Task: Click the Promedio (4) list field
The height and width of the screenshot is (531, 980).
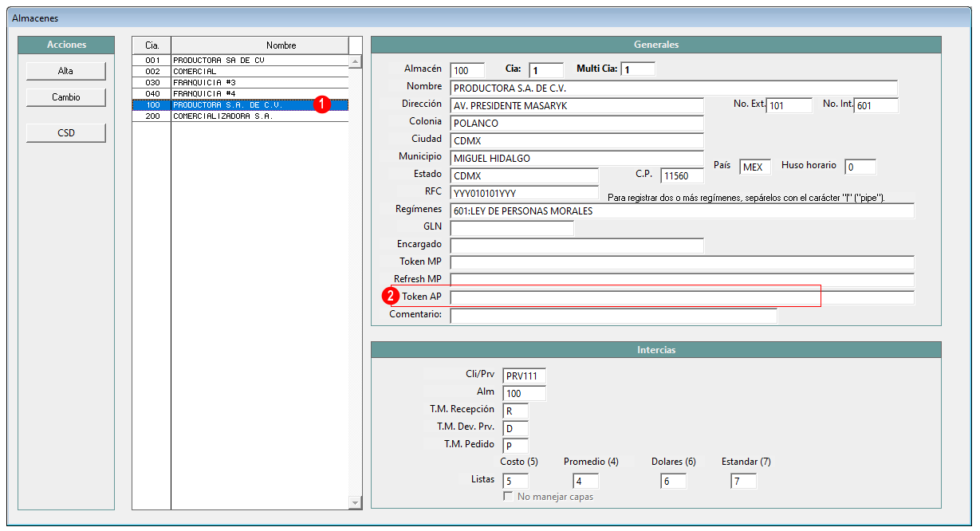Action: [586, 482]
